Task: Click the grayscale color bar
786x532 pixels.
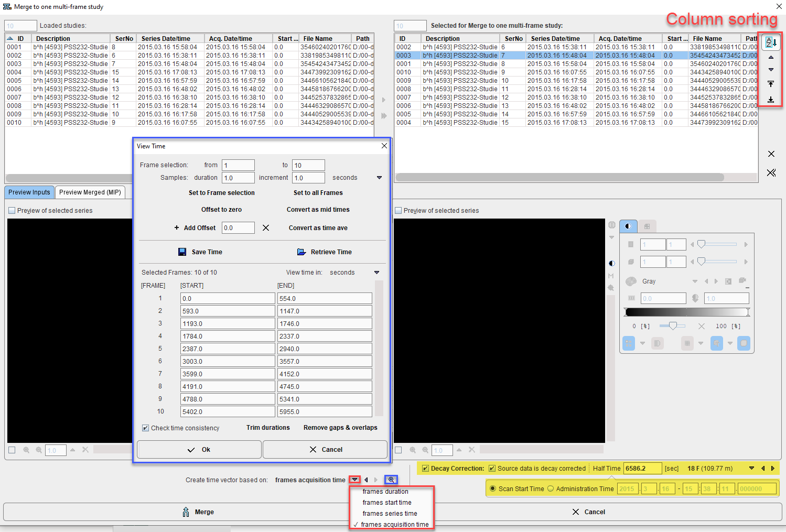Action: tap(687, 312)
